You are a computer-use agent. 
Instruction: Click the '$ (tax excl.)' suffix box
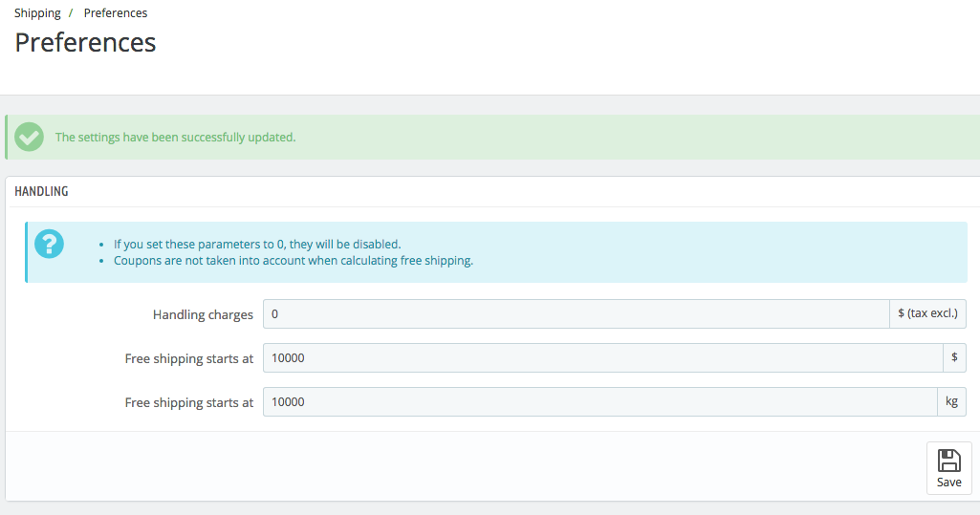click(x=927, y=314)
